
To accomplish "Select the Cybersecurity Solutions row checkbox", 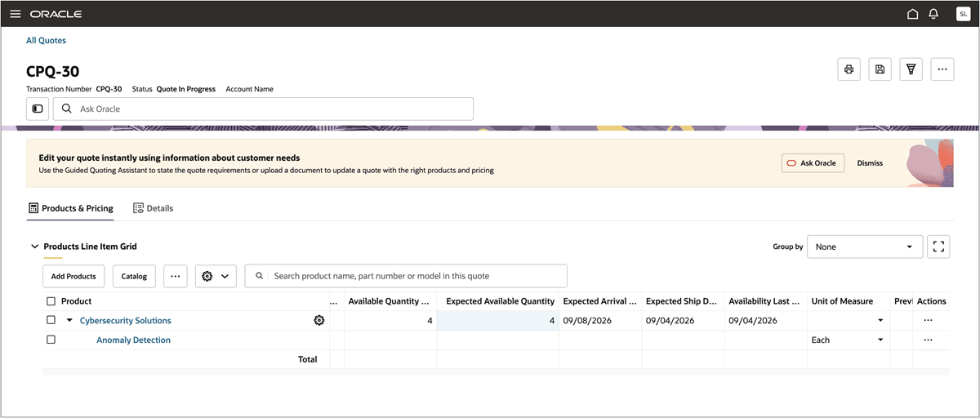I will (x=51, y=321).
